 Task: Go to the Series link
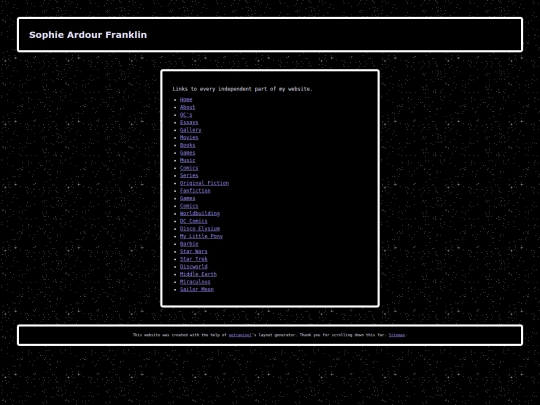point(189,175)
